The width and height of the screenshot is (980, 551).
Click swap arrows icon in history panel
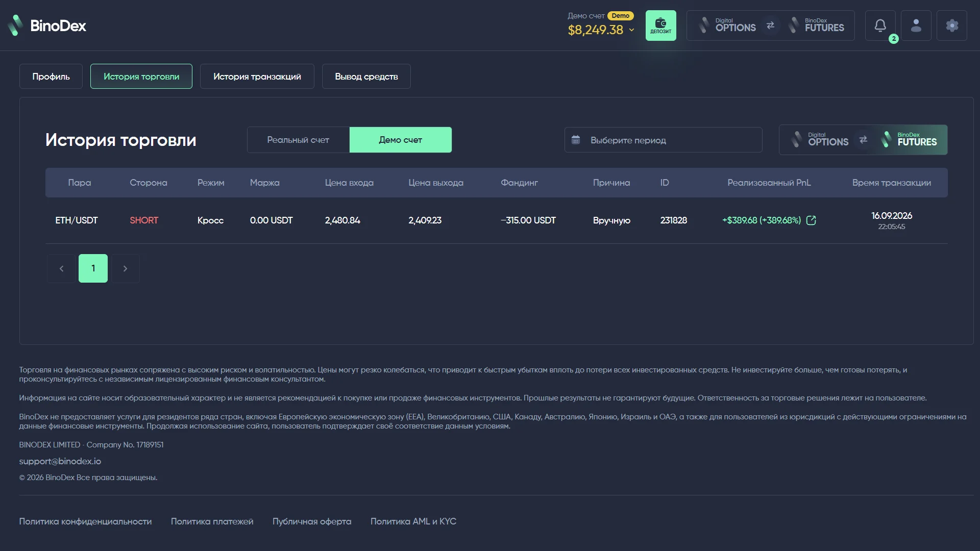pyautogui.click(x=863, y=140)
